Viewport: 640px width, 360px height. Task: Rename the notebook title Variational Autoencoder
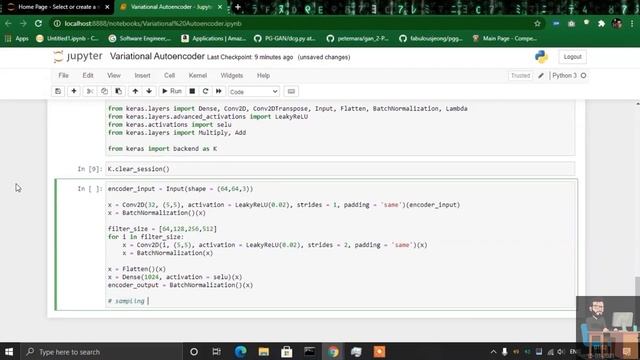tap(157, 56)
